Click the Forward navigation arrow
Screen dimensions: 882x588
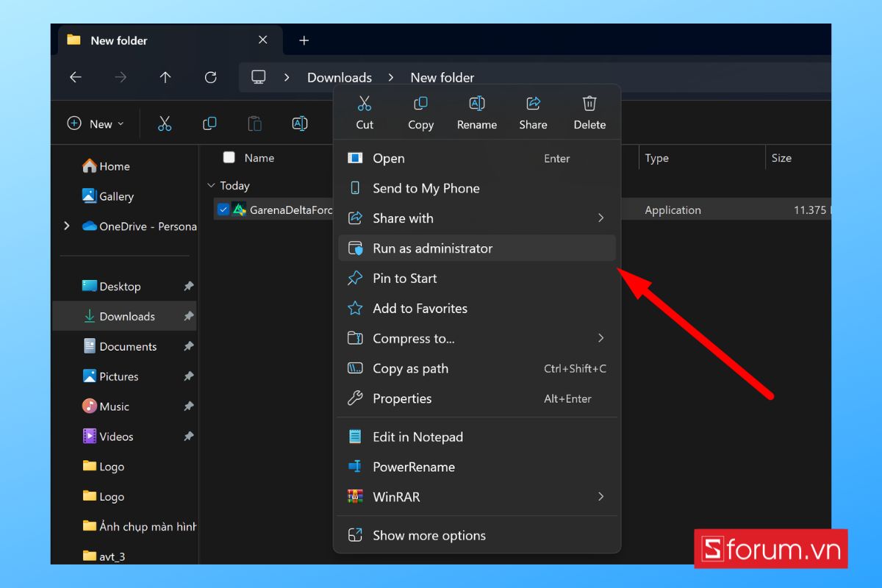(x=121, y=77)
